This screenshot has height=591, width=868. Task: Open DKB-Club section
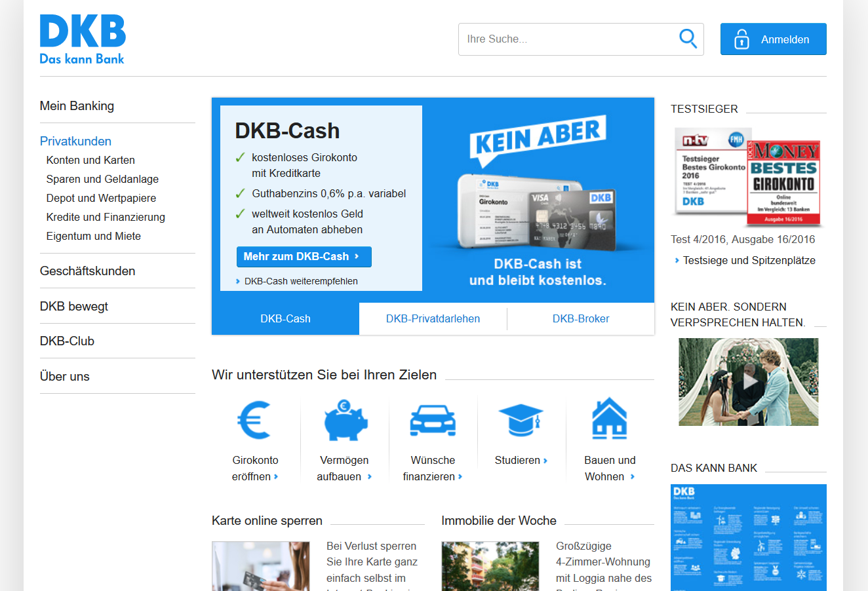[67, 341]
